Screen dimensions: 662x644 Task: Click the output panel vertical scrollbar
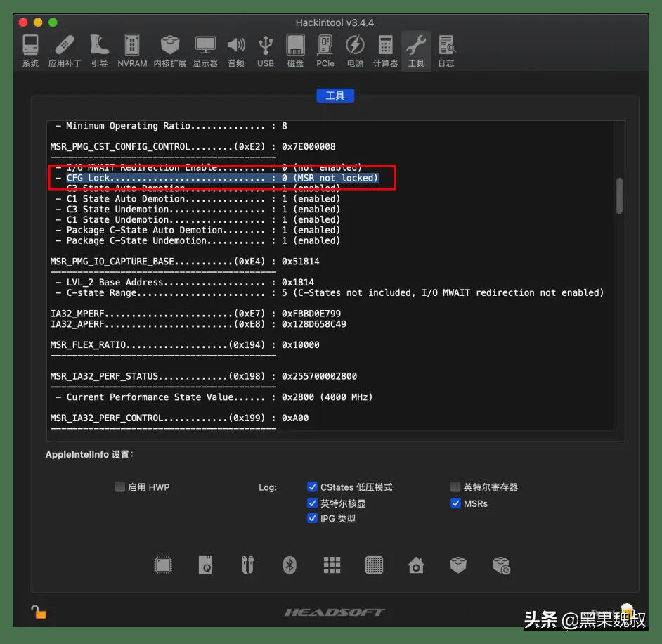click(x=619, y=195)
